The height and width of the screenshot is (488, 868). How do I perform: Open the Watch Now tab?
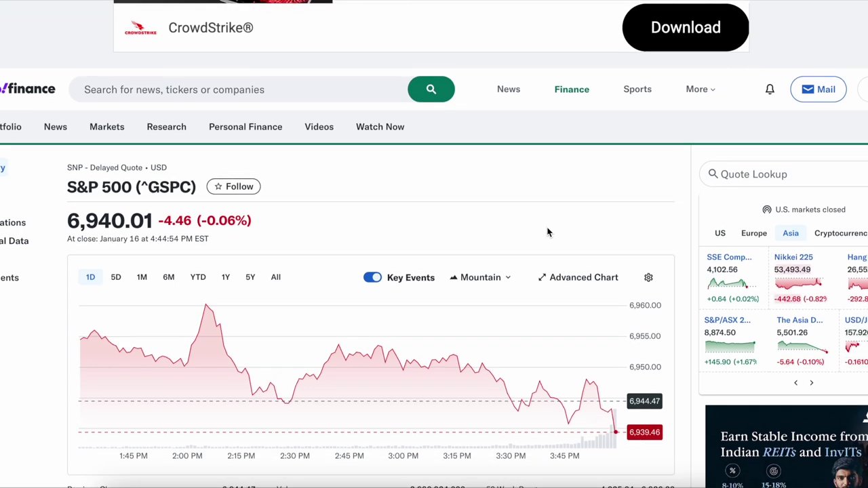point(380,127)
